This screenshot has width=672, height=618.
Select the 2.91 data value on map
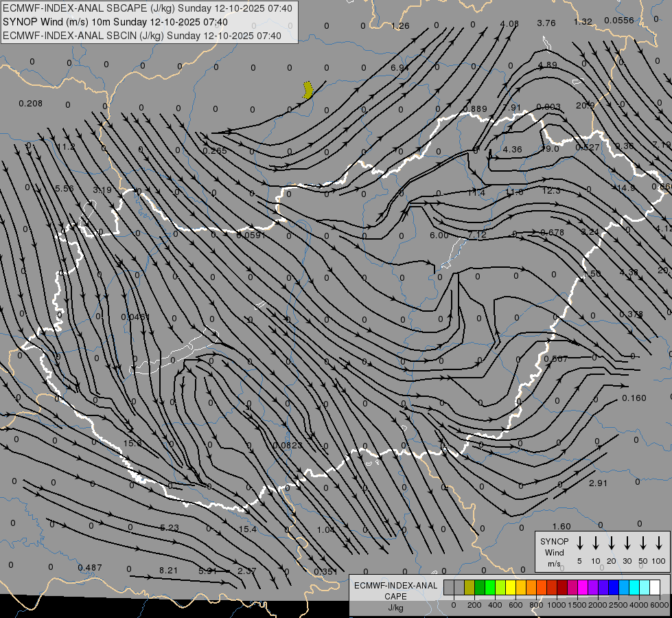pos(599,483)
